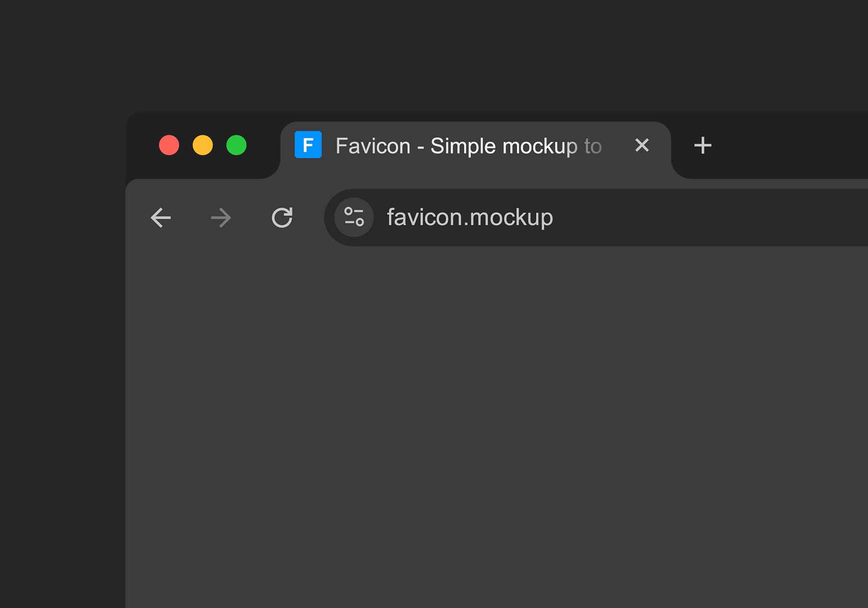Click the blue F favicon
868x608 pixels.
tap(308, 145)
